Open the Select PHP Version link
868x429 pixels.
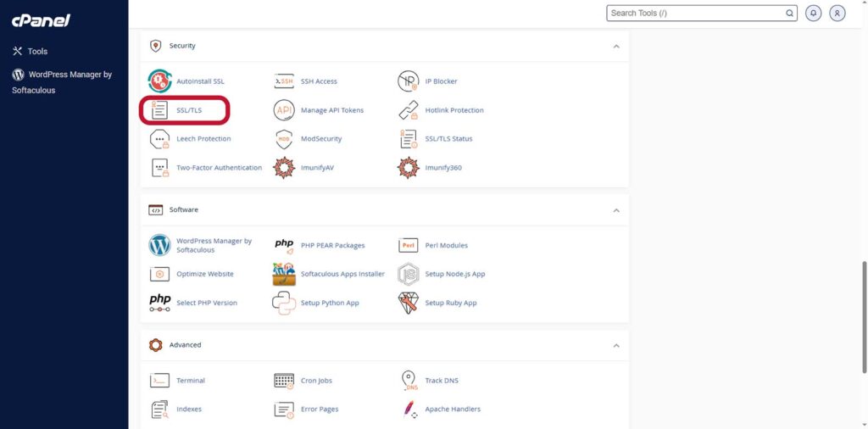point(207,303)
